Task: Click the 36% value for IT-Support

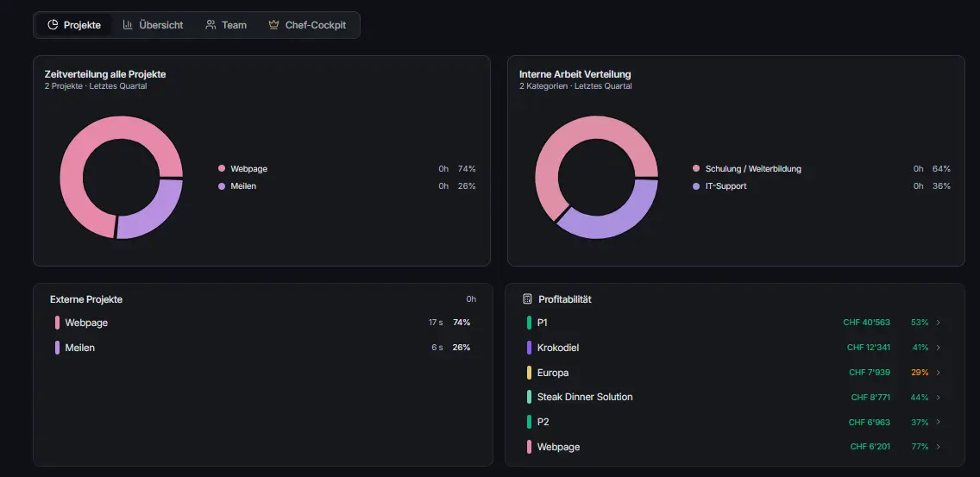Action: click(x=941, y=186)
